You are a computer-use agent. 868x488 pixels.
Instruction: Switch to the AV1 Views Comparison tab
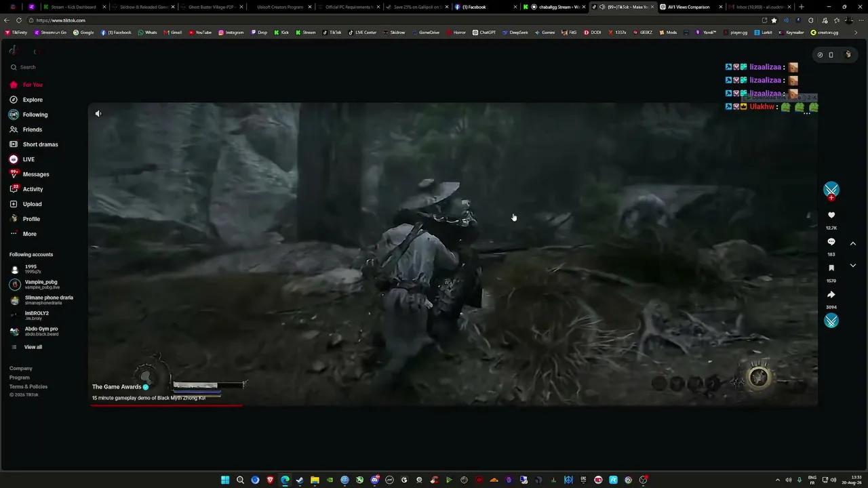688,7
